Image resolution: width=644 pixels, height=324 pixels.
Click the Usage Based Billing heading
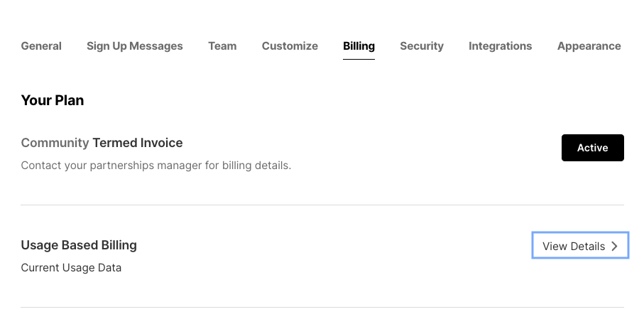click(79, 245)
